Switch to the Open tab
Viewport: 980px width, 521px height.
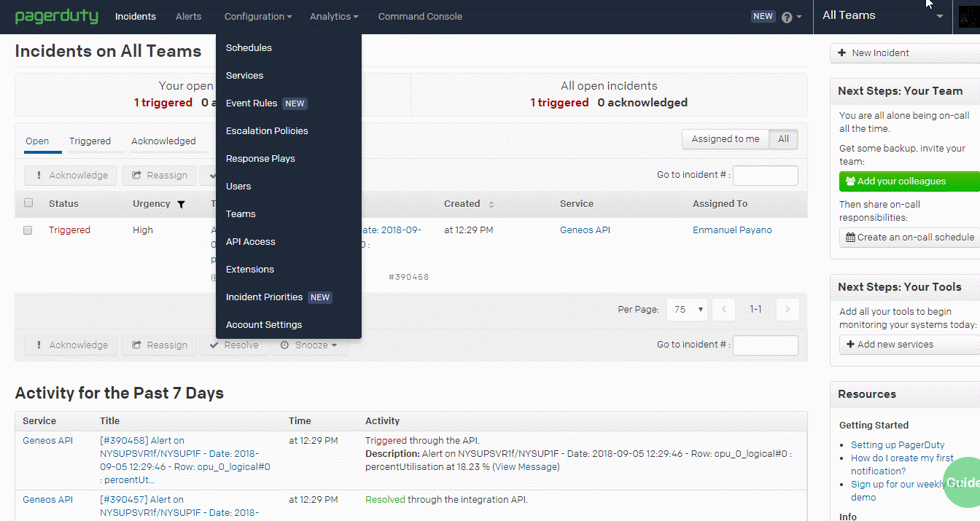click(x=37, y=141)
